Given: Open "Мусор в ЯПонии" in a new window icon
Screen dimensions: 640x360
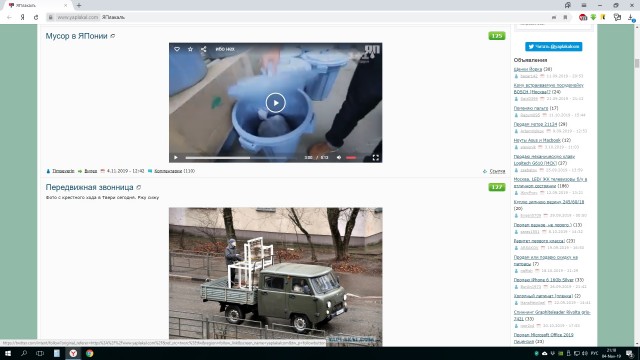Looking at the screenshot, I should click(113, 36).
